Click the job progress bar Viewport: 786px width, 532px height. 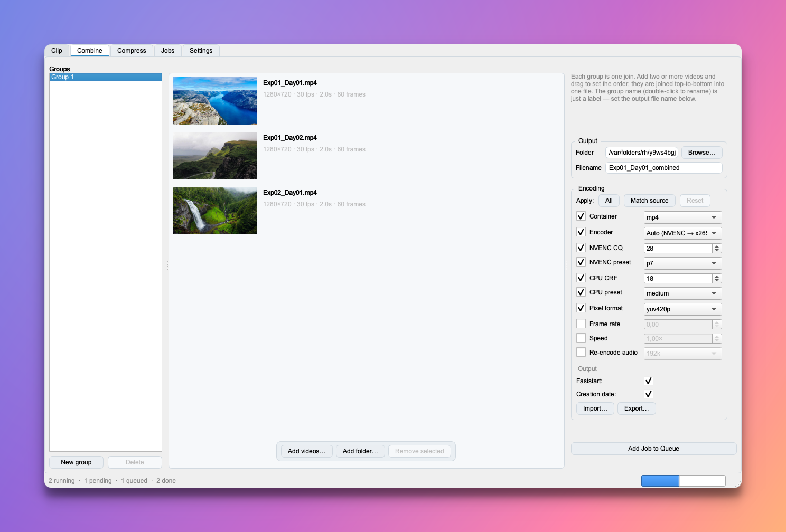point(683,481)
